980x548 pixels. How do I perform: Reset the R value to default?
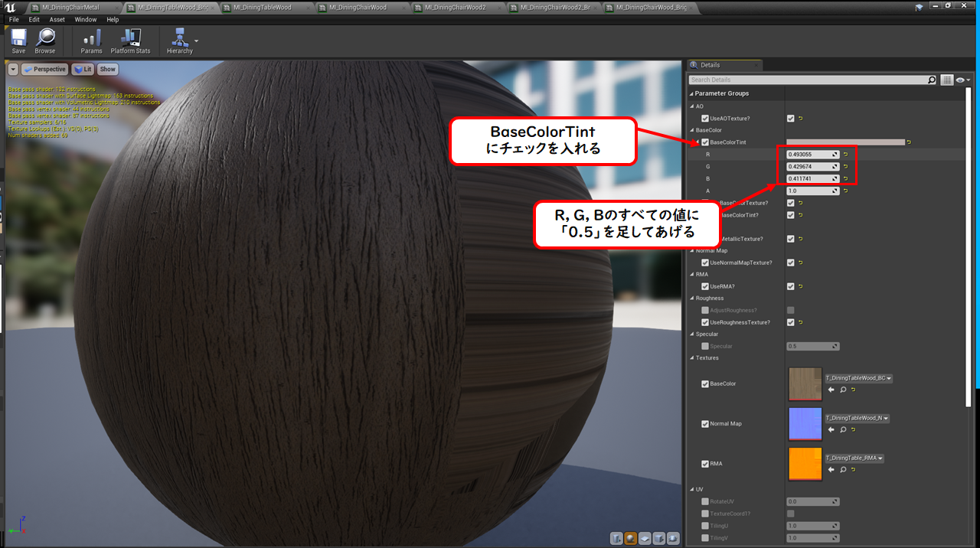pos(846,155)
